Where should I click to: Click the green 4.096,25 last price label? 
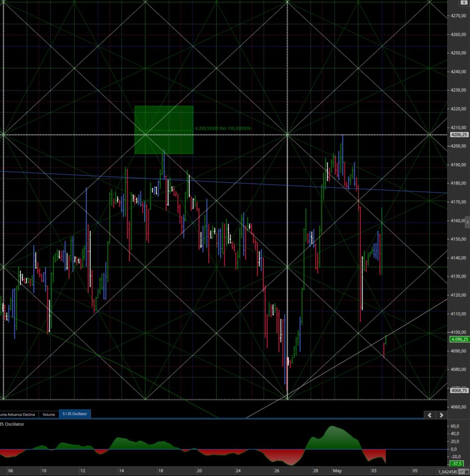[x=460, y=339]
